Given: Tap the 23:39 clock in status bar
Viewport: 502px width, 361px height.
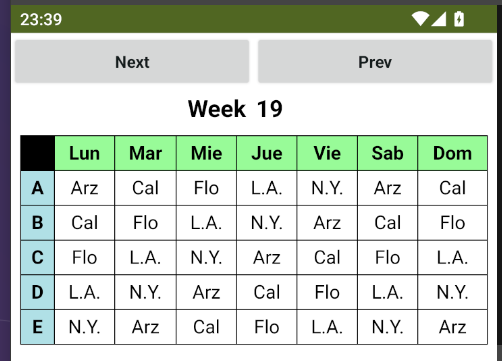Looking at the screenshot, I should tap(41, 19).
